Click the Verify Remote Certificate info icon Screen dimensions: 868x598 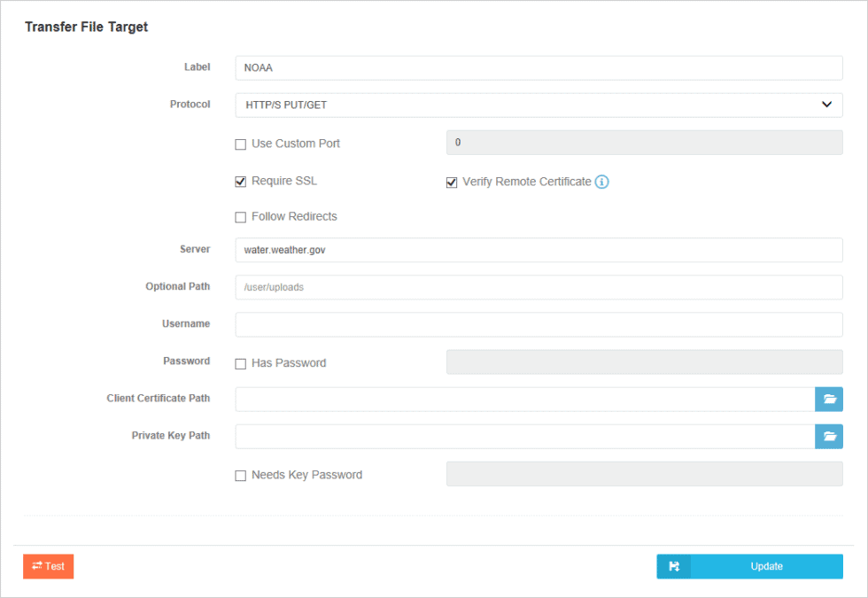pyautogui.click(x=602, y=182)
